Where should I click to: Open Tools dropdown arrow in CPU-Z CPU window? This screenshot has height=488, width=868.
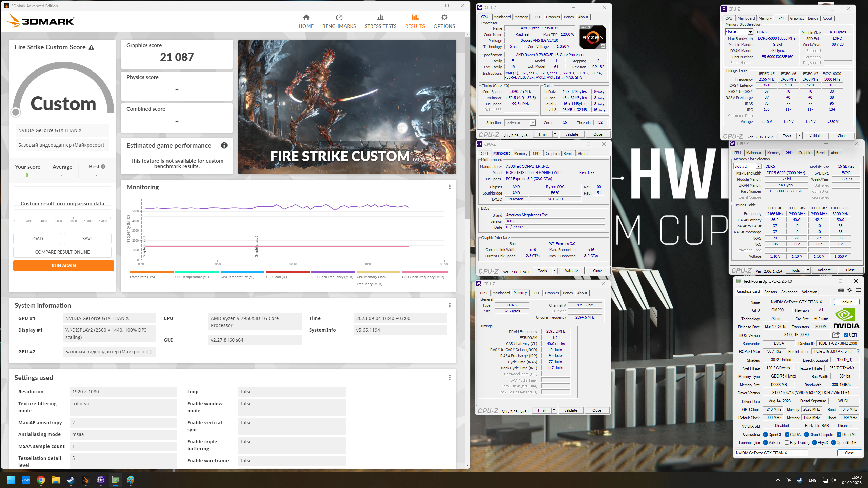pos(555,134)
